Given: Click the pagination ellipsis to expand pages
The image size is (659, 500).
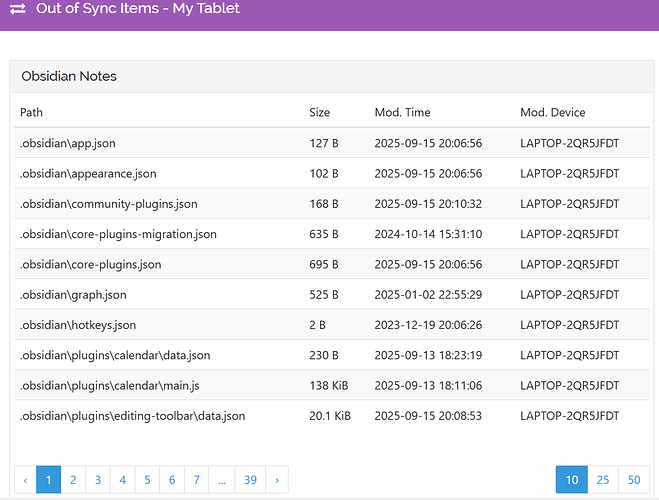Looking at the screenshot, I should [221, 480].
